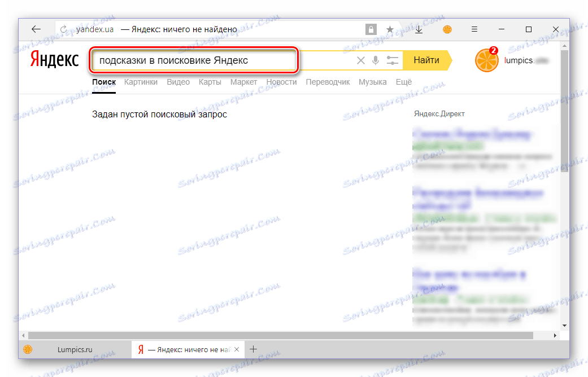The height and width of the screenshot is (377, 588).
Task: Open the orange favicon of the Lumpics.ru tab
Action: 28,349
